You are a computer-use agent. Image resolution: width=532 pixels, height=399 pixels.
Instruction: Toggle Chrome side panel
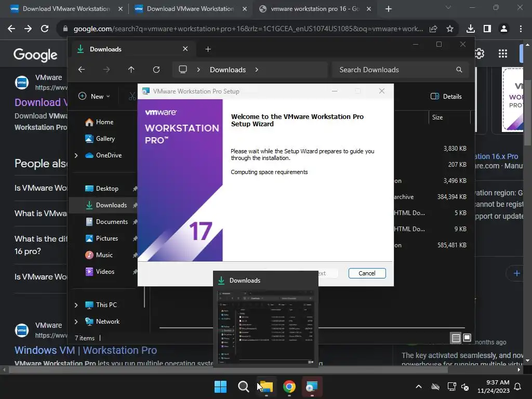(x=487, y=29)
